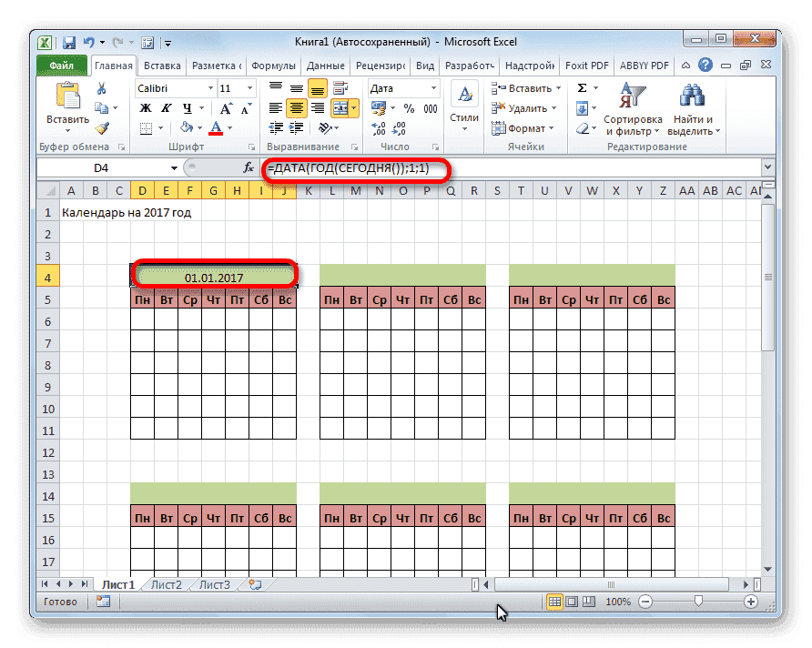
Task: Click the insert function fx icon
Action: 248,168
